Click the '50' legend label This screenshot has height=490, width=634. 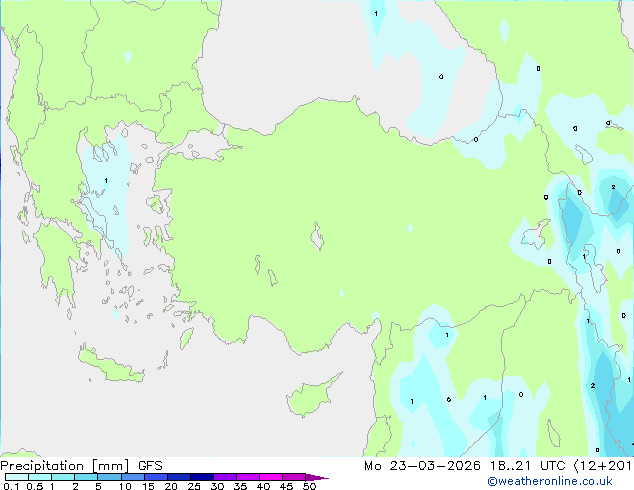click(309, 486)
